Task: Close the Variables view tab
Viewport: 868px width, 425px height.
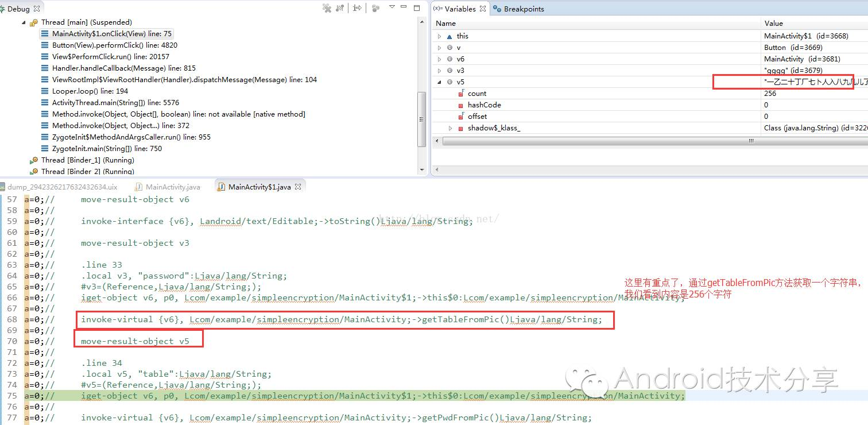Action: click(x=483, y=9)
